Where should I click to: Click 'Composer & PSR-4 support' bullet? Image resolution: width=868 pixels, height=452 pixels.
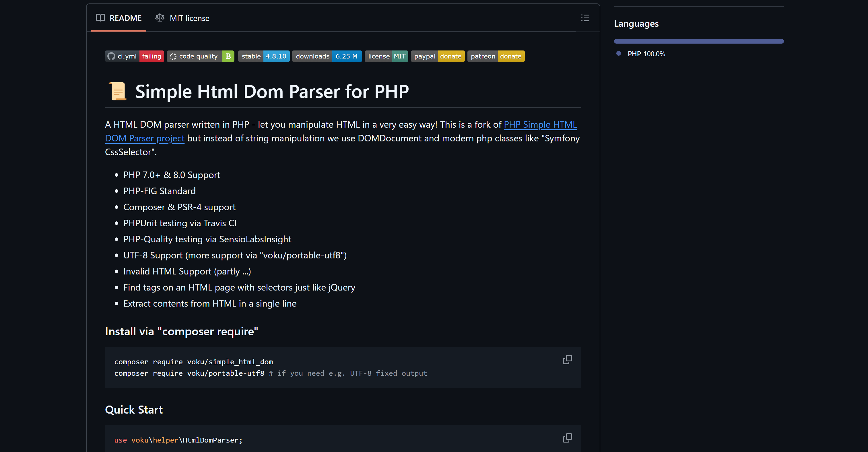(x=179, y=207)
